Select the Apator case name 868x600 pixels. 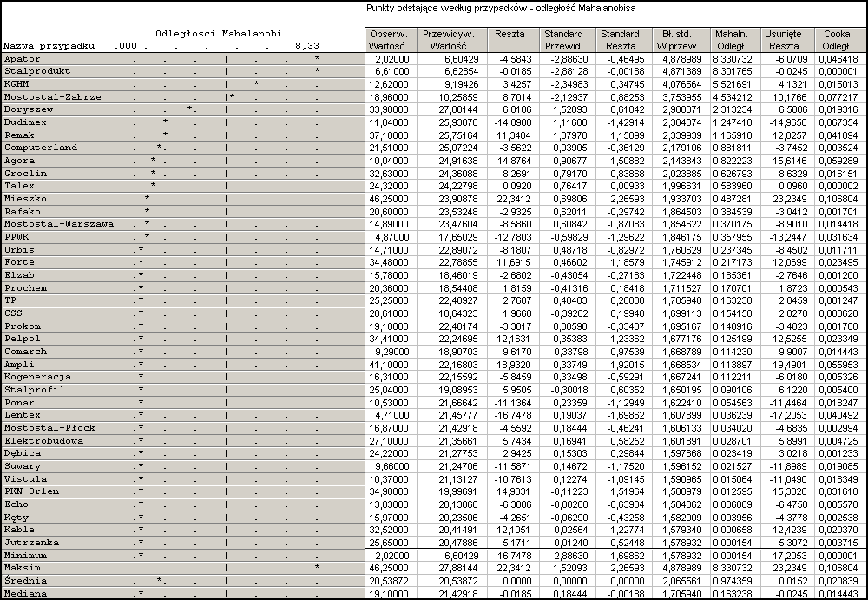tap(23, 59)
